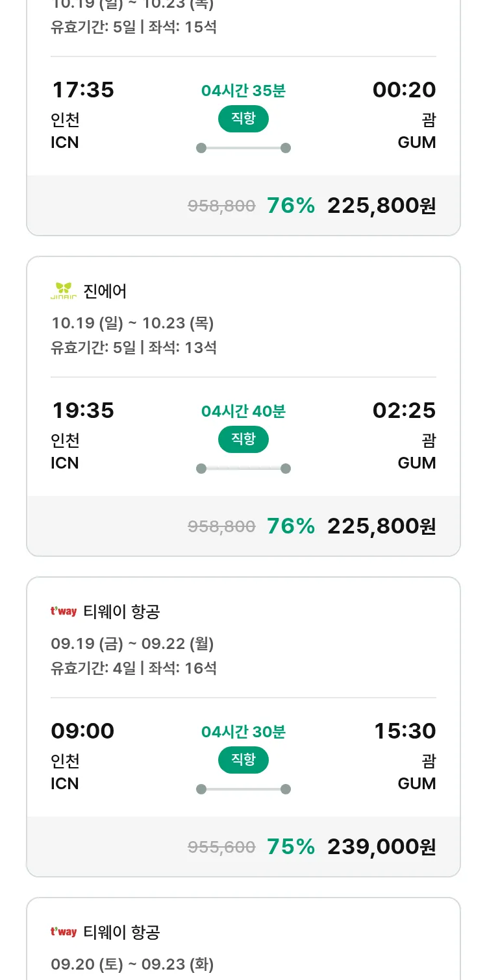Click the 00:20 arrival time at GUM
The width and height of the screenshot is (487, 980).
(404, 90)
